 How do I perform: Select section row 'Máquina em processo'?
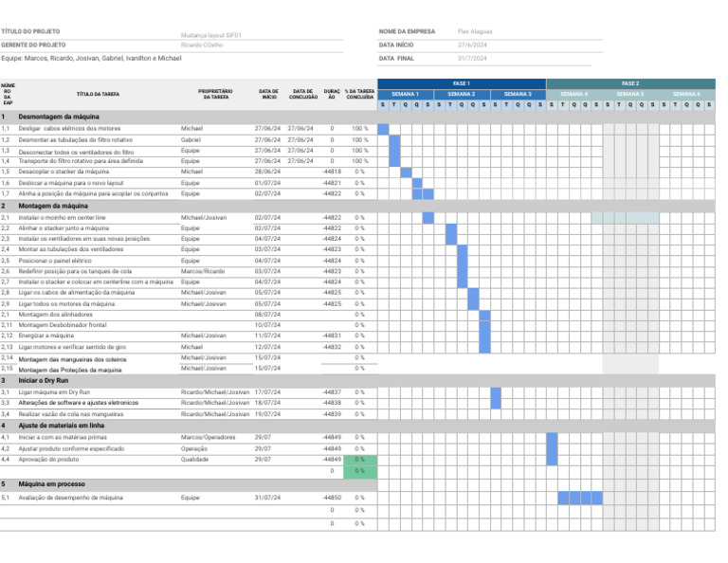[189, 484]
